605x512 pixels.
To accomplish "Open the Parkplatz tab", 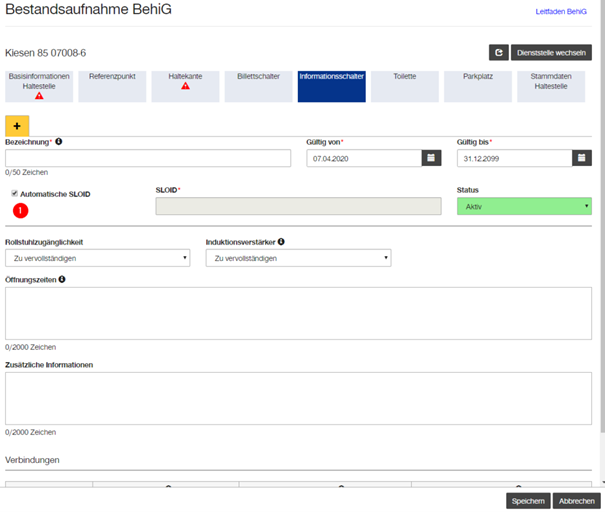I will point(478,86).
